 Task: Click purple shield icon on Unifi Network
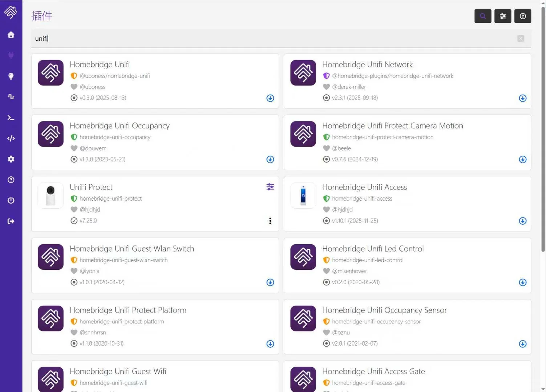point(326,76)
